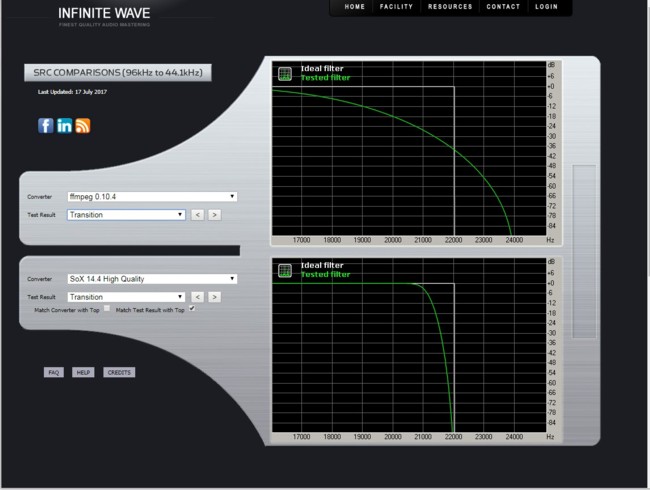Open the LinkedIn social icon
This screenshot has height=490, width=650.
click(x=64, y=126)
